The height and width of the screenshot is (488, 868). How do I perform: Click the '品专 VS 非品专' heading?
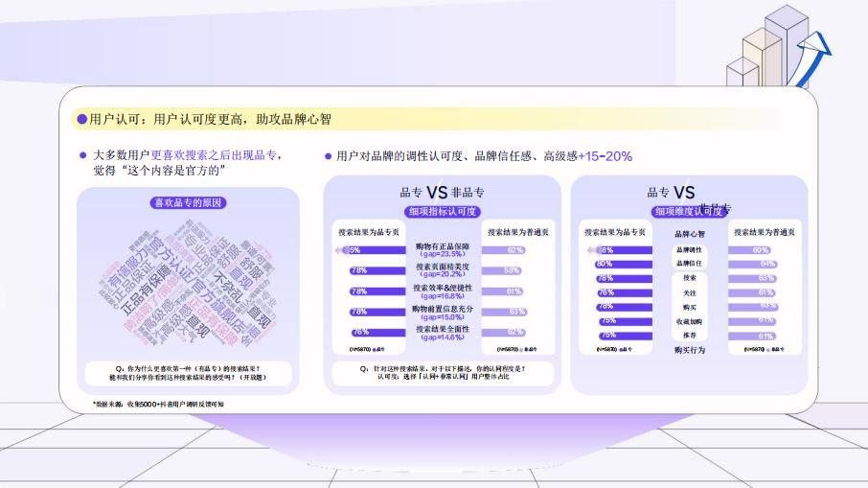pyautogui.click(x=442, y=192)
